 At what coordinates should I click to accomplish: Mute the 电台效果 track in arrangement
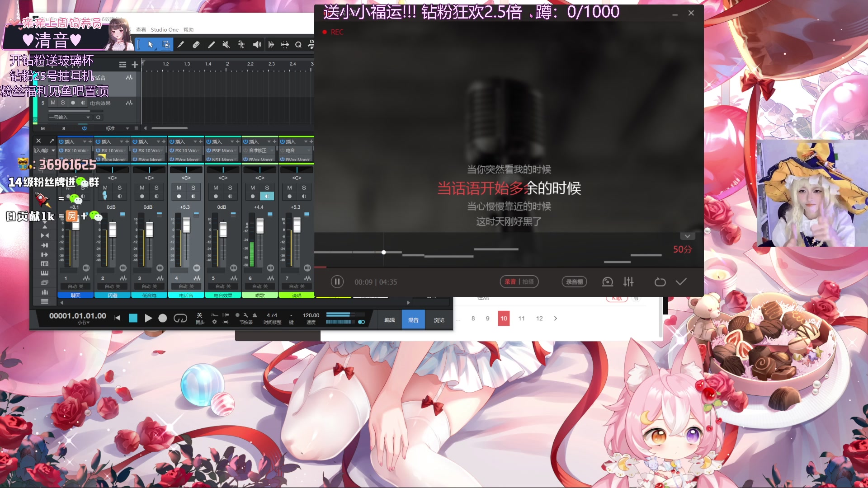53,103
